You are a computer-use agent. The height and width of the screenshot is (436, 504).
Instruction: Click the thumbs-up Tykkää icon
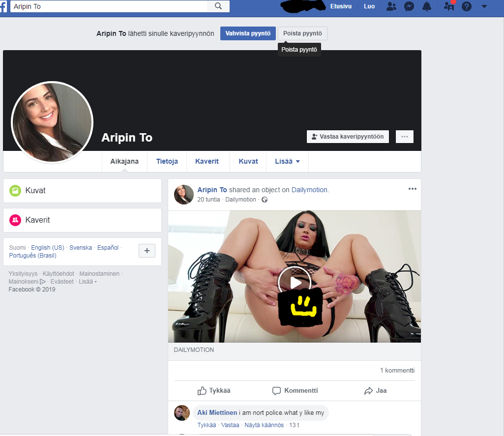point(202,391)
